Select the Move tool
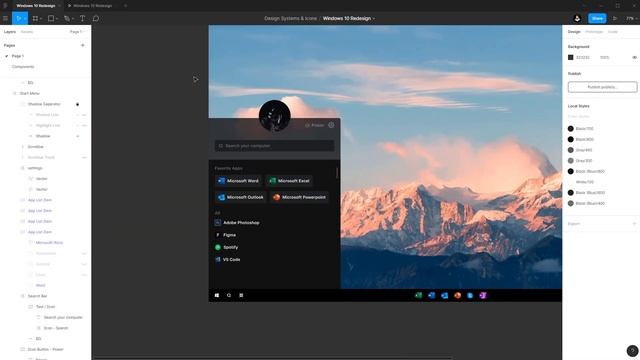 click(18, 18)
